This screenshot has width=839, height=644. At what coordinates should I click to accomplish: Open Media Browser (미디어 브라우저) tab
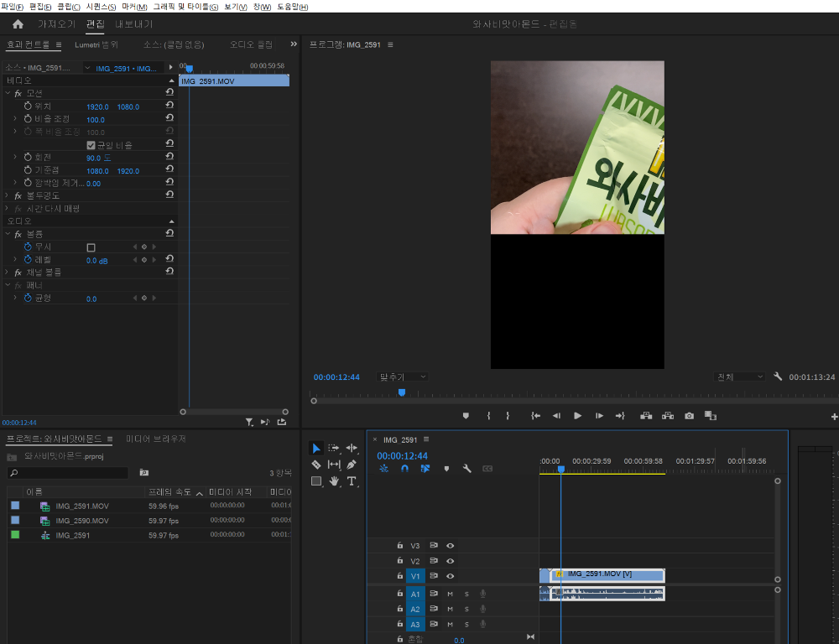point(156,439)
